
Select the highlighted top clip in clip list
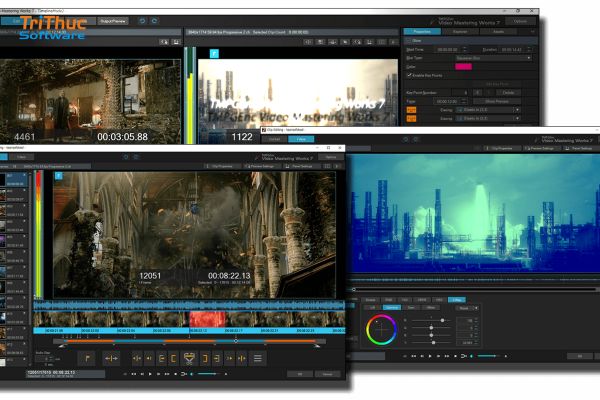[14, 180]
